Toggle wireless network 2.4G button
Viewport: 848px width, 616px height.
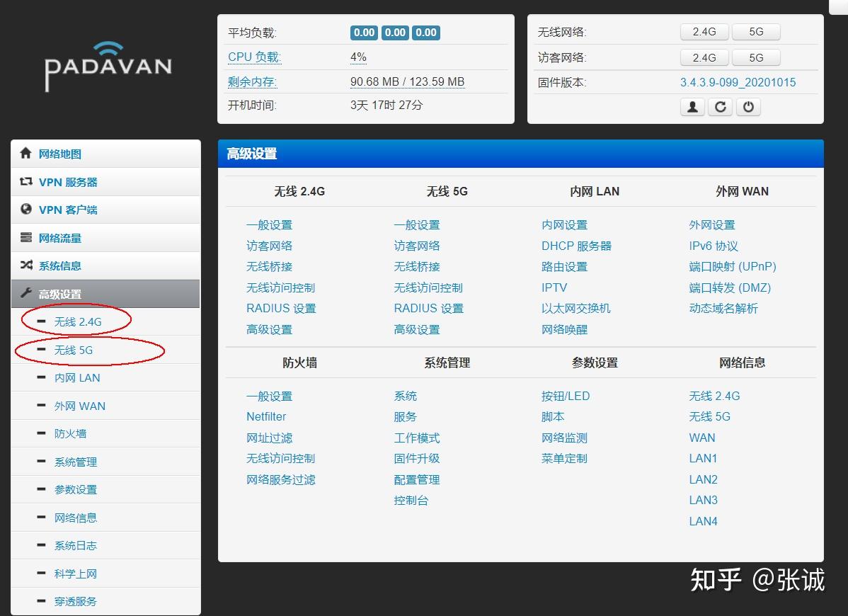[704, 32]
